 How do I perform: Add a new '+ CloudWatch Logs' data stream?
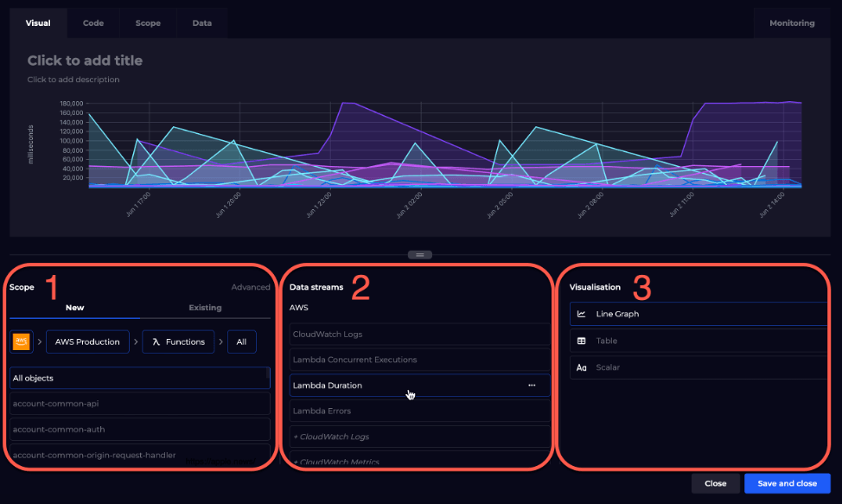[x=389, y=437]
